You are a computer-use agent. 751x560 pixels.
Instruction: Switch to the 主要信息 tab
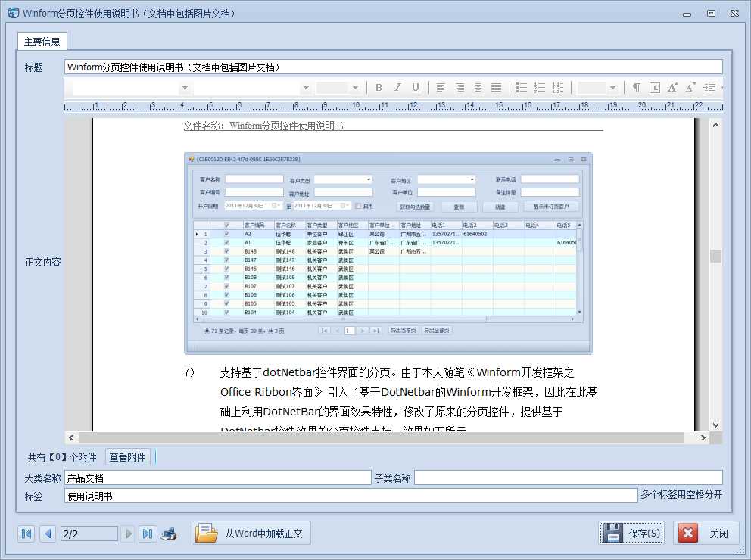point(42,42)
